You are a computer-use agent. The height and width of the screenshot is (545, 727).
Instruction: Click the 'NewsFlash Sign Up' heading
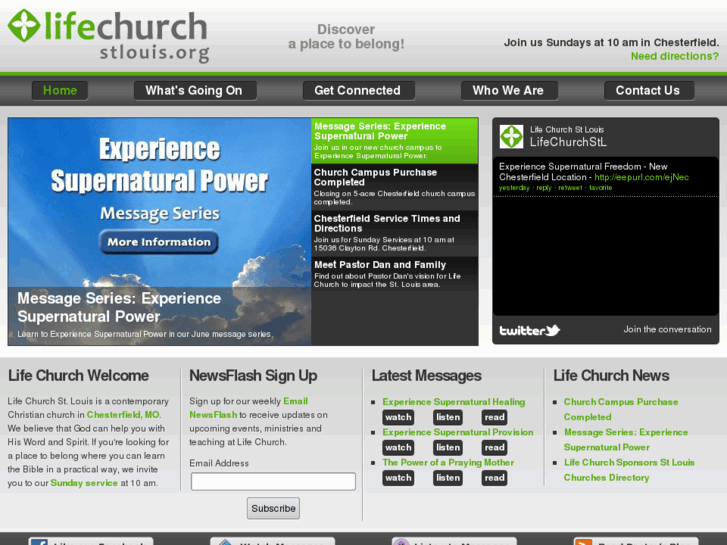tap(253, 376)
